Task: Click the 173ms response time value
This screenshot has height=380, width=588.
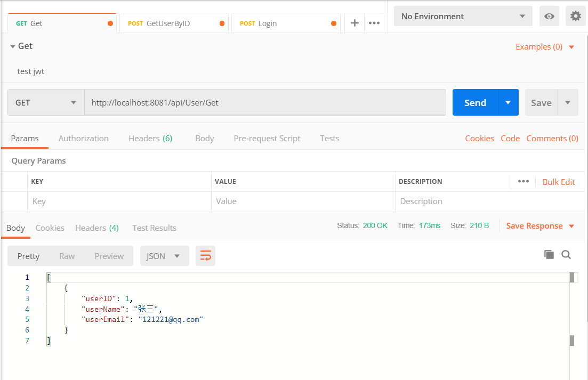Action: click(429, 225)
